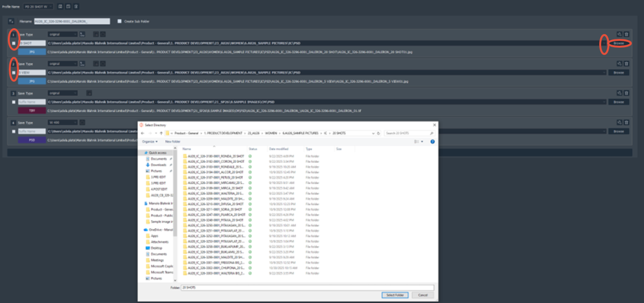Select the folder ending PETUSI_20 SHOT

(x=213, y=178)
